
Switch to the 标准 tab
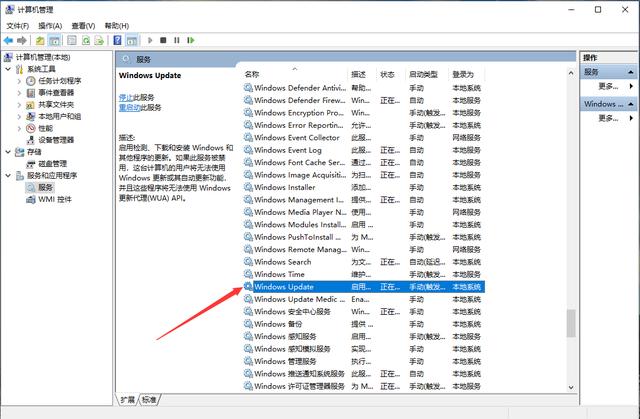tap(149, 400)
